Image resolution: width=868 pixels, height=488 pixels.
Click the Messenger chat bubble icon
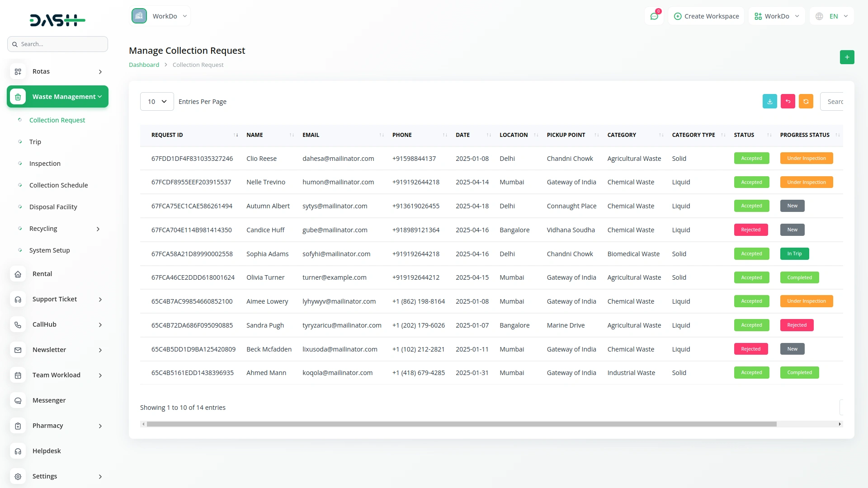[x=18, y=400]
